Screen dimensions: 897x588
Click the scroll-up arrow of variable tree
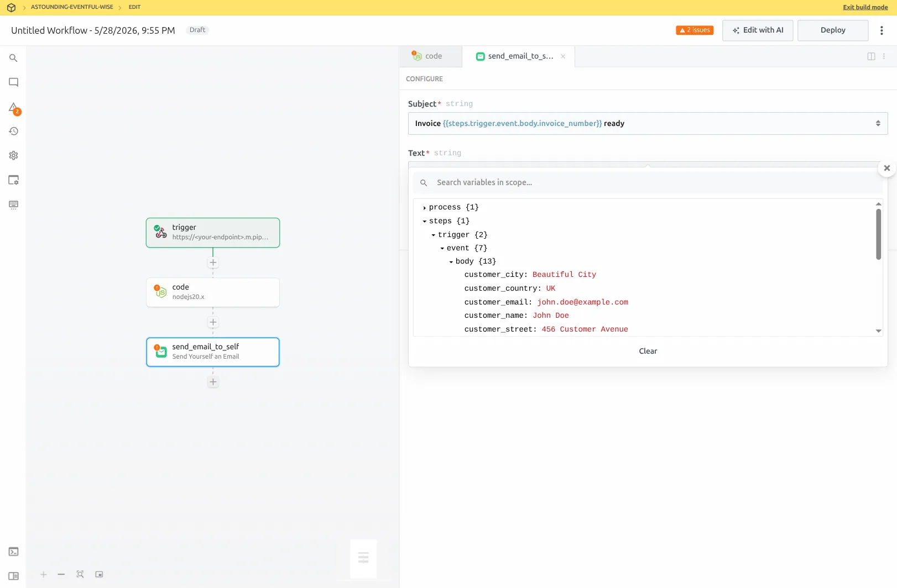[878, 204]
